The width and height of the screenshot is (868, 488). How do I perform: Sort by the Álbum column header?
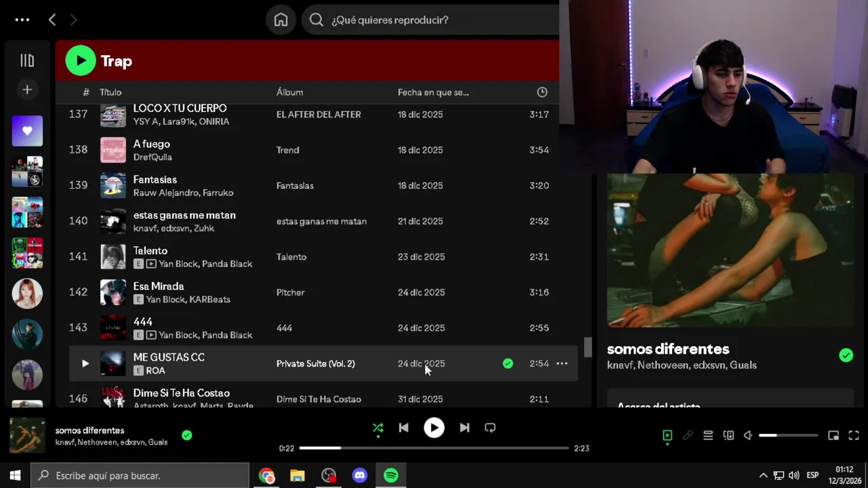click(290, 92)
